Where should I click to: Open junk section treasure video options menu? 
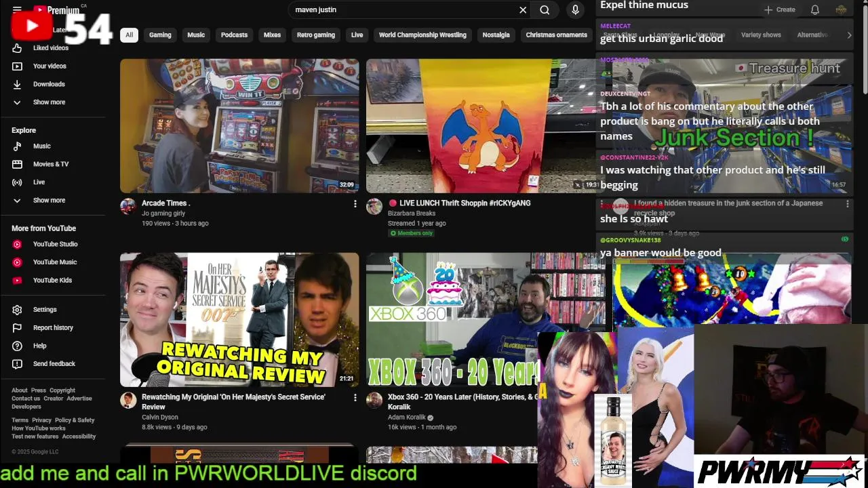pyautogui.click(x=847, y=203)
